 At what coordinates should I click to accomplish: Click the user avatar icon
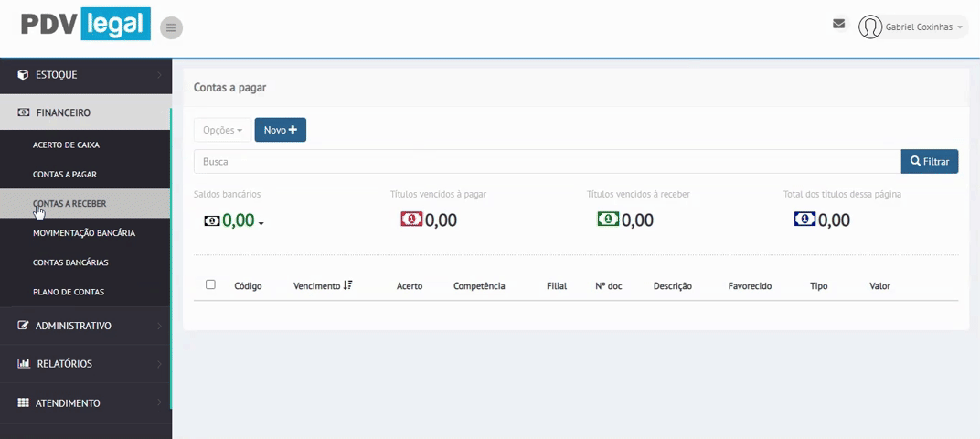pyautogui.click(x=870, y=27)
